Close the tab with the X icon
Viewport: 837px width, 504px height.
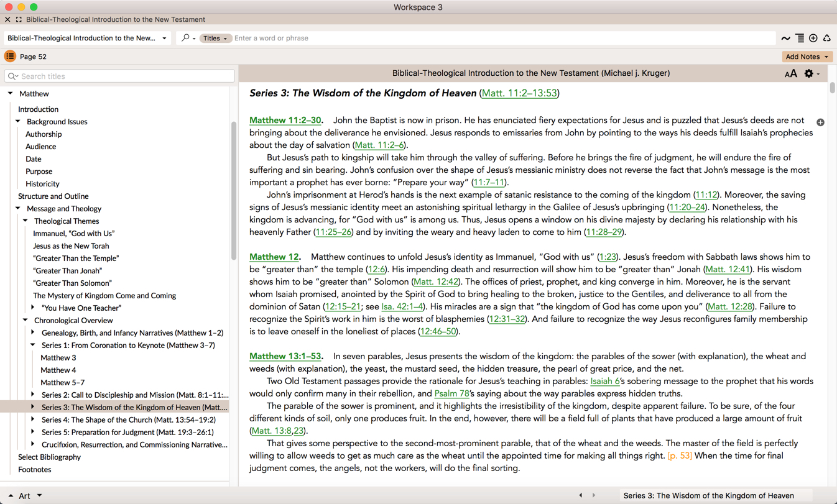coord(7,19)
